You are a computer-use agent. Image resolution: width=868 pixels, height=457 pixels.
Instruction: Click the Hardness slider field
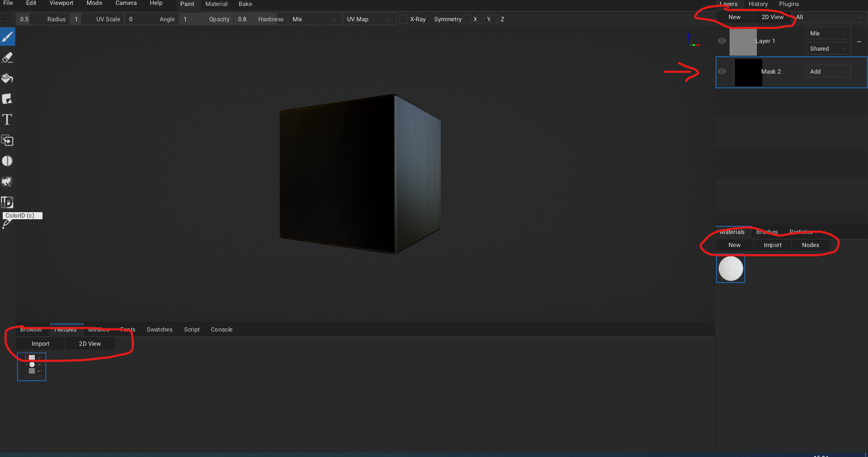point(261,19)
